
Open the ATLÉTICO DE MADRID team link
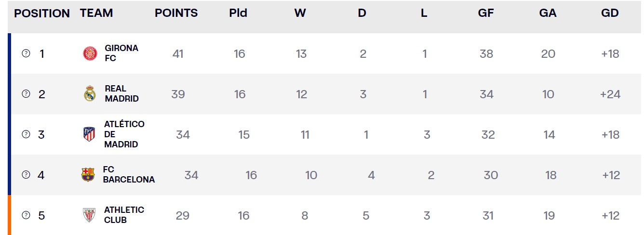(x=124, y=134)
